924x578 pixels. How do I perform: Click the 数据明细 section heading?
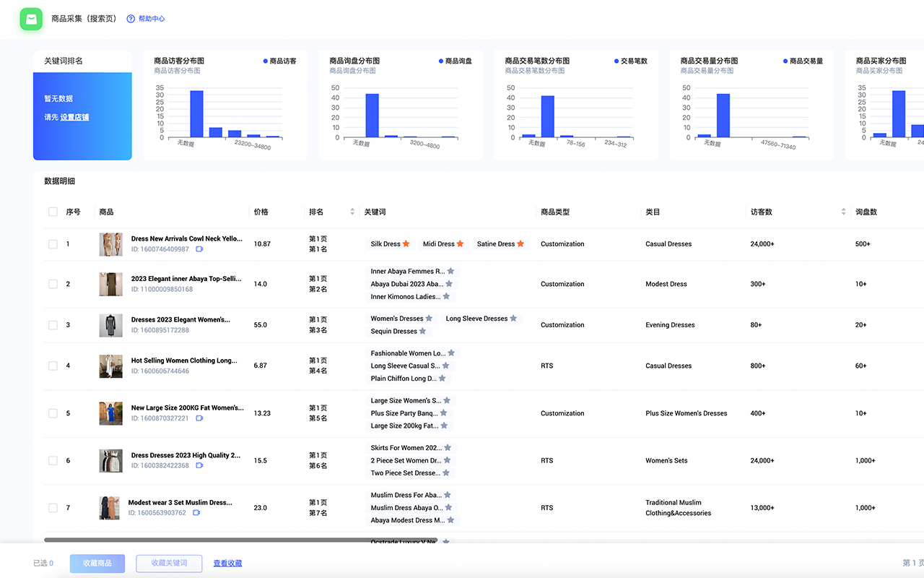(60, 181)
